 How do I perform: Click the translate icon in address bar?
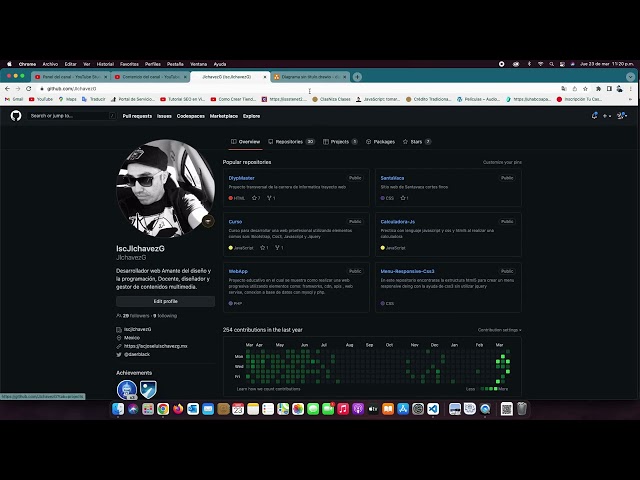564,89
